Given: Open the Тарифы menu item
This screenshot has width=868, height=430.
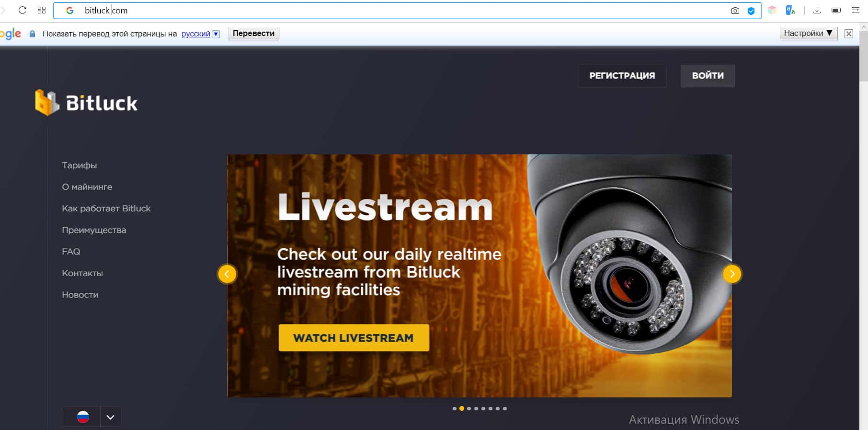Looking at the screenshot, I should [80, 165].
